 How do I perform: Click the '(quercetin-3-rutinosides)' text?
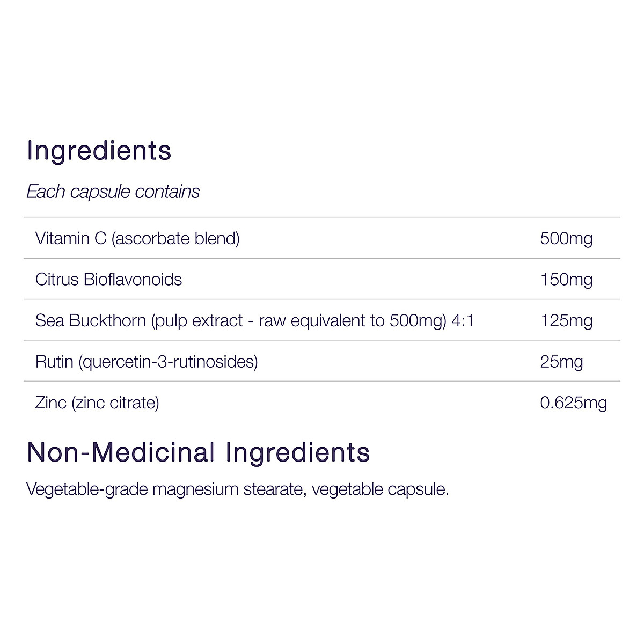click(168, 362)
